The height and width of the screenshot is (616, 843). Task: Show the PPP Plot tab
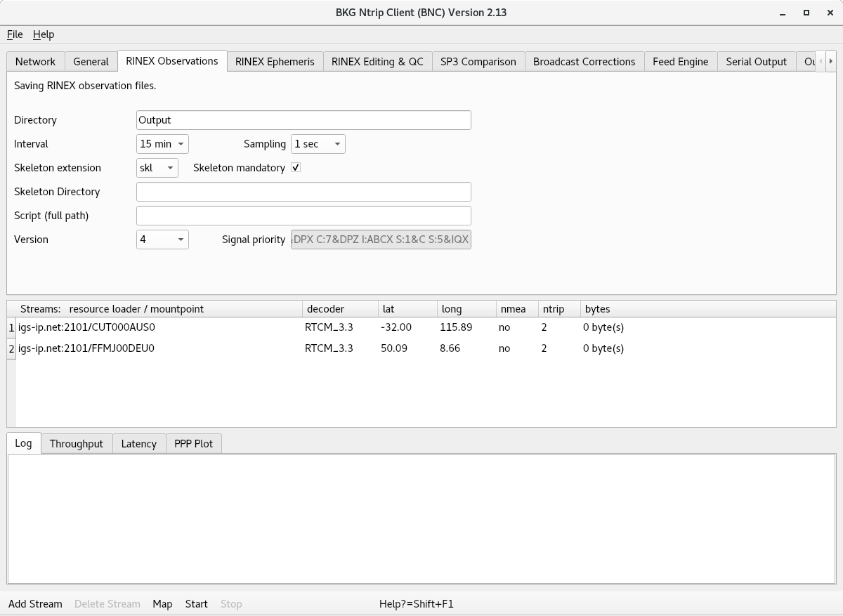[x=193, y=444]
